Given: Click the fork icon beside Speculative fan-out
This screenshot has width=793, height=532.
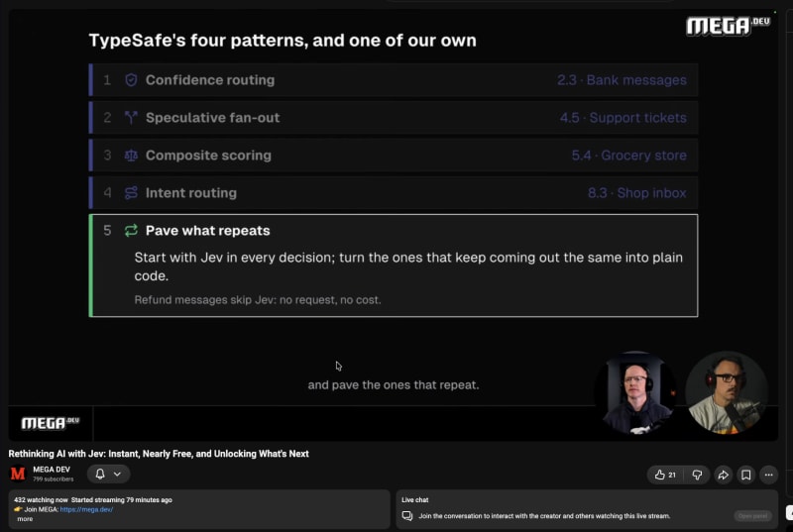Looking at the screenshot, I should [131, 118].
